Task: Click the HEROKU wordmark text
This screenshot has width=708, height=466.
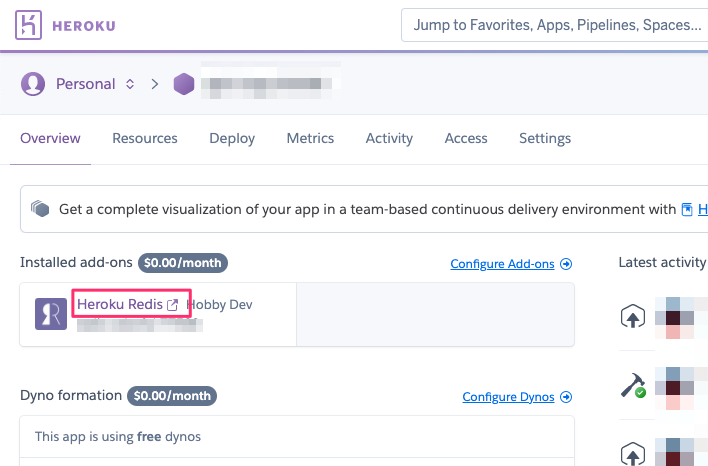Action: 84,26
